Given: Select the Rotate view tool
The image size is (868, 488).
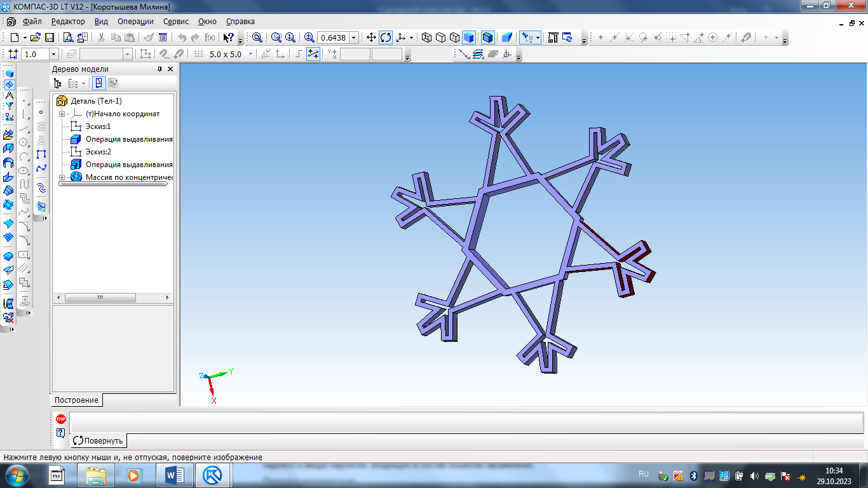Looking at the screenshot, I should (386, 37).
